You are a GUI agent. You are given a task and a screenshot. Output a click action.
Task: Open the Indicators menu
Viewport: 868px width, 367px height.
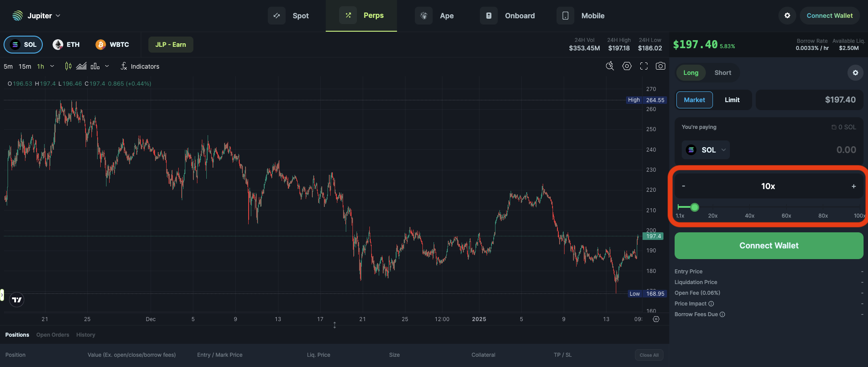pos(140,66)
